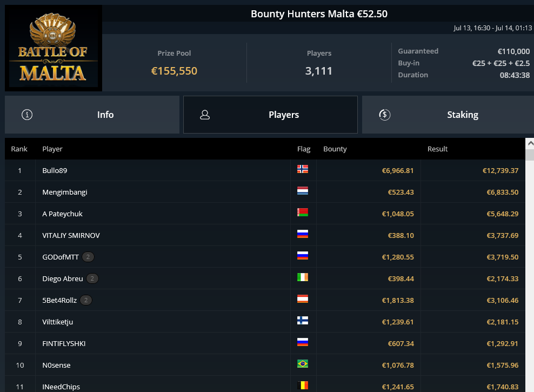Viewport: 534px width, 392px height.
Task: Switch to the Info tab
Action: 92,115
